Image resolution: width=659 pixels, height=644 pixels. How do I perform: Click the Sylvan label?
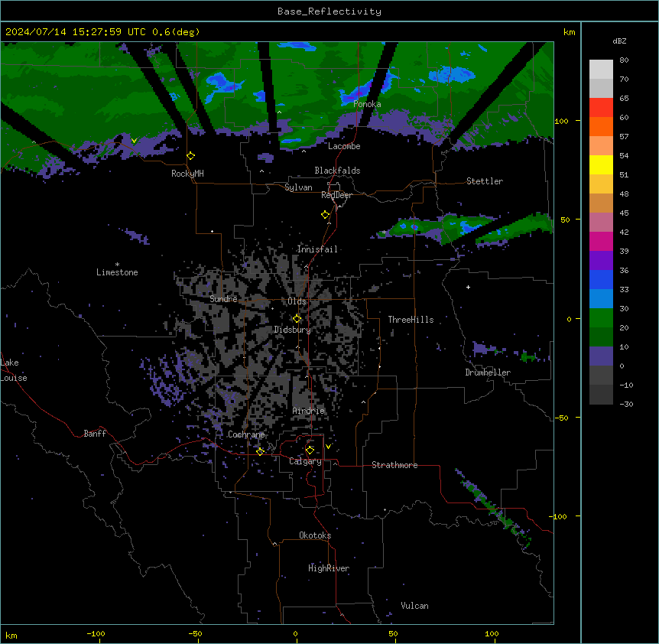pos(298,187)
